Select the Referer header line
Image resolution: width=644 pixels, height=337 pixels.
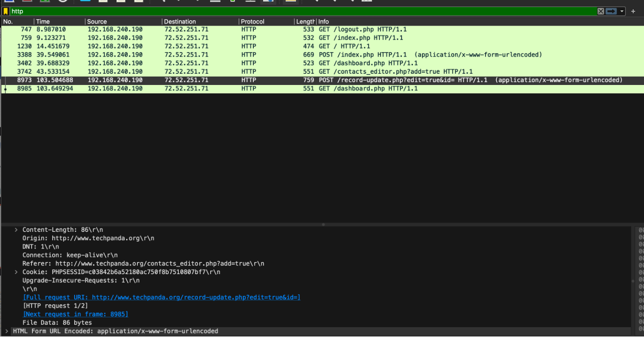[143, 264]
